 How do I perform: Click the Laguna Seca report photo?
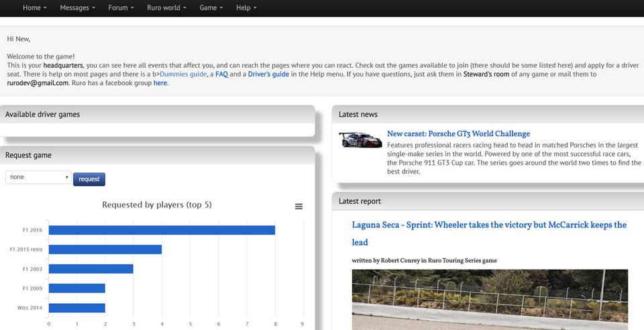pyautogui.click(x=490, y=299)
